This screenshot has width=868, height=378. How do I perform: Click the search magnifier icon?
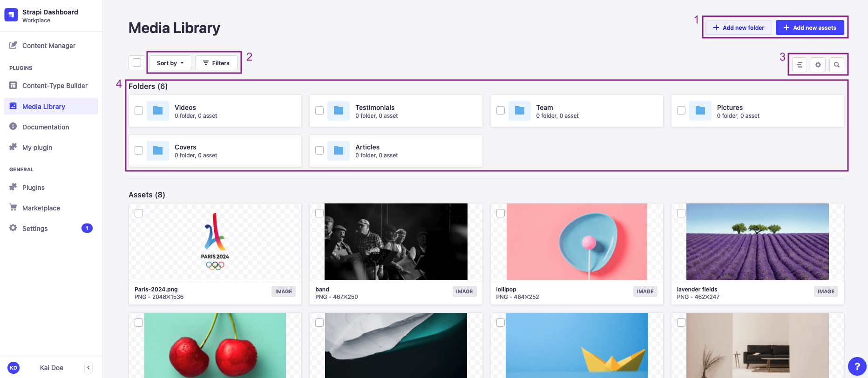coord(837,65)
